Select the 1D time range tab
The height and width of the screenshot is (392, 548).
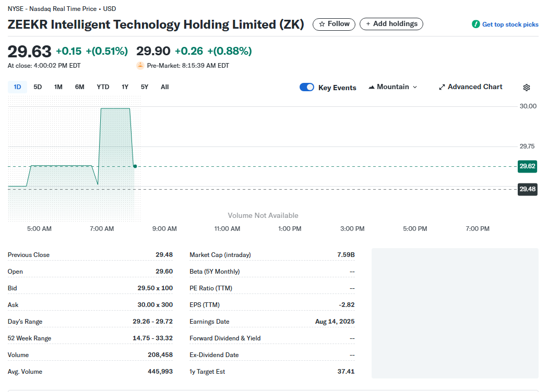(x=17, y=87)
